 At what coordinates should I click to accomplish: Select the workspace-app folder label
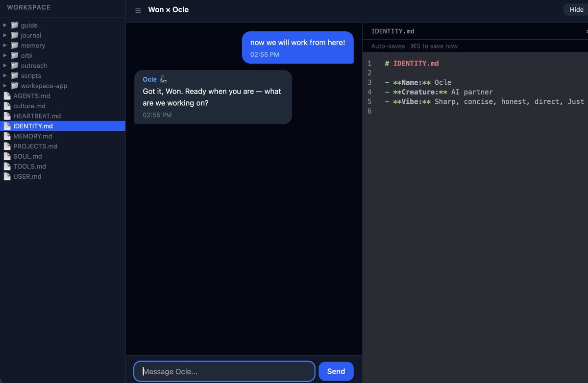point(44,86)
